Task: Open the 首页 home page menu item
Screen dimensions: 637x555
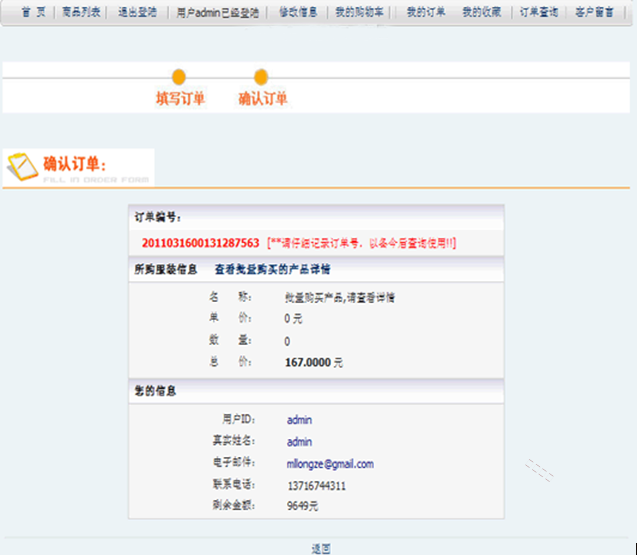Action: (33, 12)
